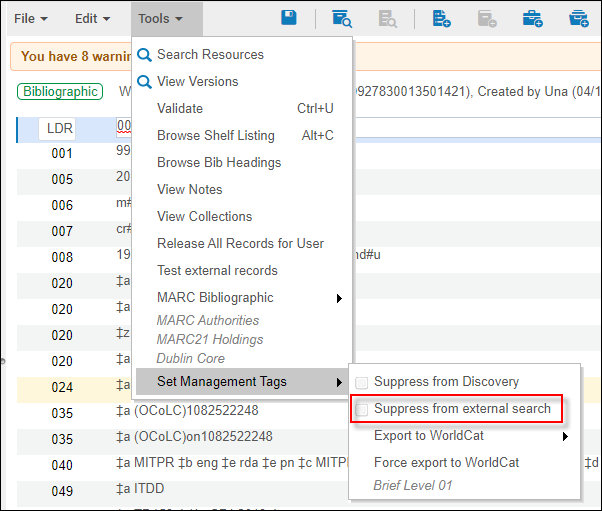Enable Suppress from external search checkbox
The width and height of the screenshot is (602, 511).
coord(361,409)
